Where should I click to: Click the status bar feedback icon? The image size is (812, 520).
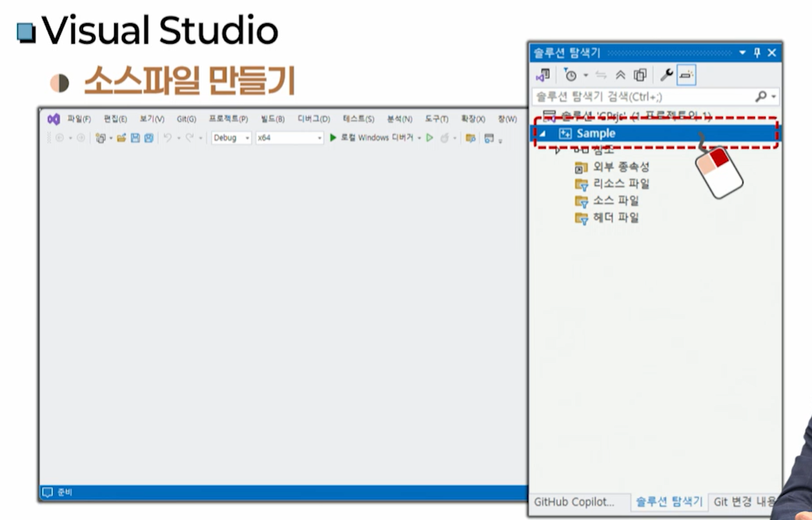(47, 492)
